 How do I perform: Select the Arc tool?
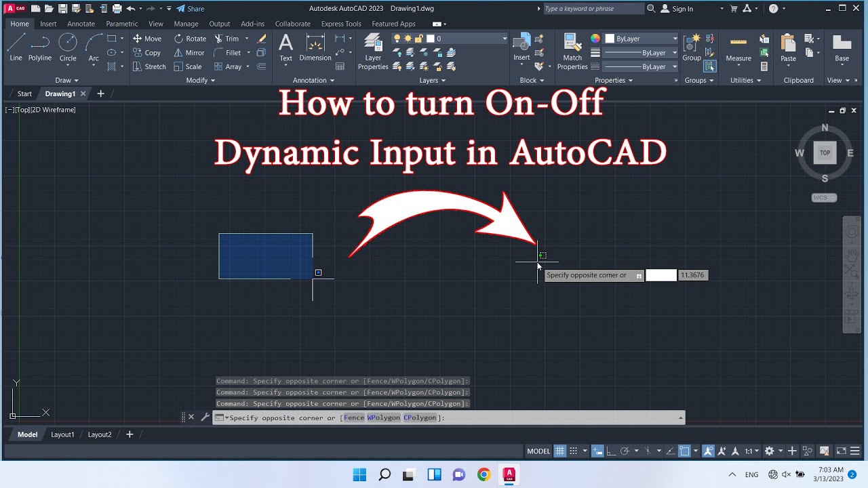click(94, 47)
